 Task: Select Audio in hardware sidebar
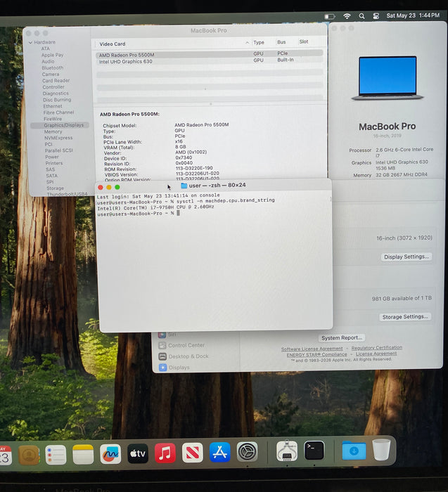coord(48,62)
